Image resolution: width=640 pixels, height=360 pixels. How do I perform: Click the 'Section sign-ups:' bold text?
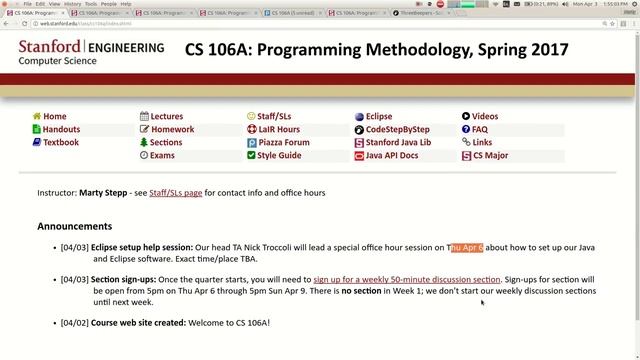(123, 280)
